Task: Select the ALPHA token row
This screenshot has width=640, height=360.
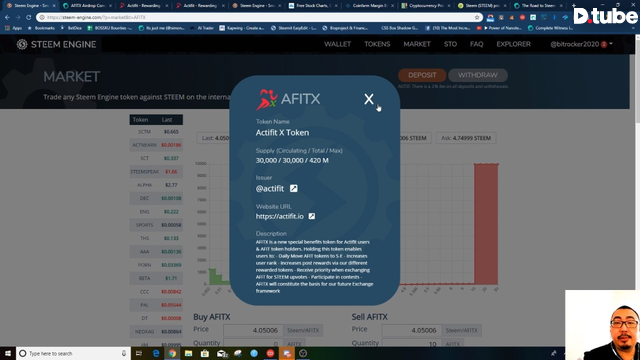Action: pyautogui.click(x=156, y=185)
